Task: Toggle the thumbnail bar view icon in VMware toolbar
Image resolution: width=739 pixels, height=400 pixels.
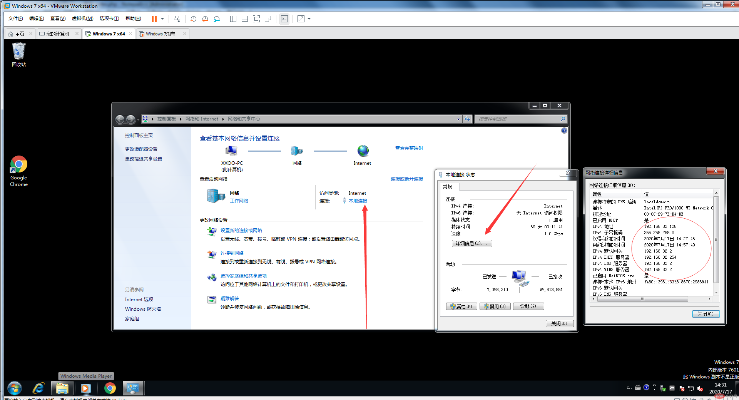Action: [245, 19]
